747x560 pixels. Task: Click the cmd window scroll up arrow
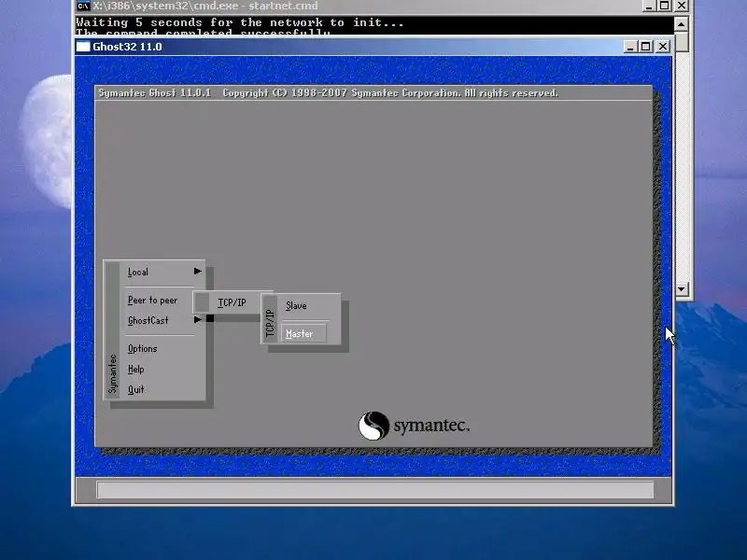(x=682, y=24)
